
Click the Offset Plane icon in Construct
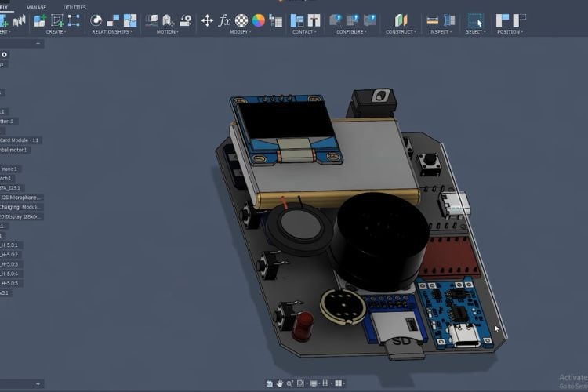point(401,20)
